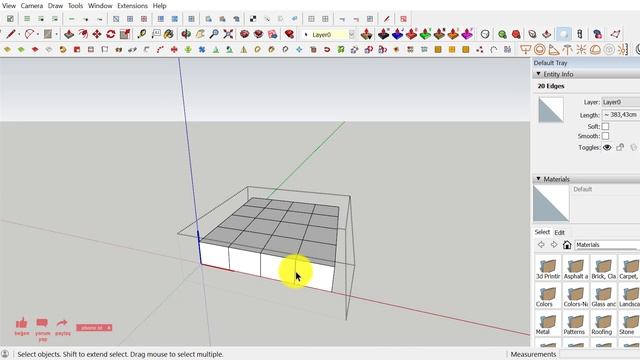Switch to the Select tab in Materials
The image size is (640, 360).
pyautogui.click(x=542, y=232)
